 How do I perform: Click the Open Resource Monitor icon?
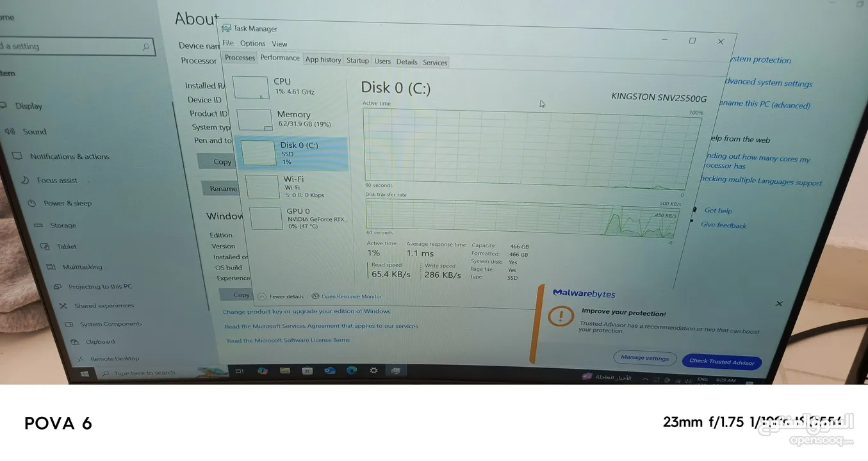[315, 296]
